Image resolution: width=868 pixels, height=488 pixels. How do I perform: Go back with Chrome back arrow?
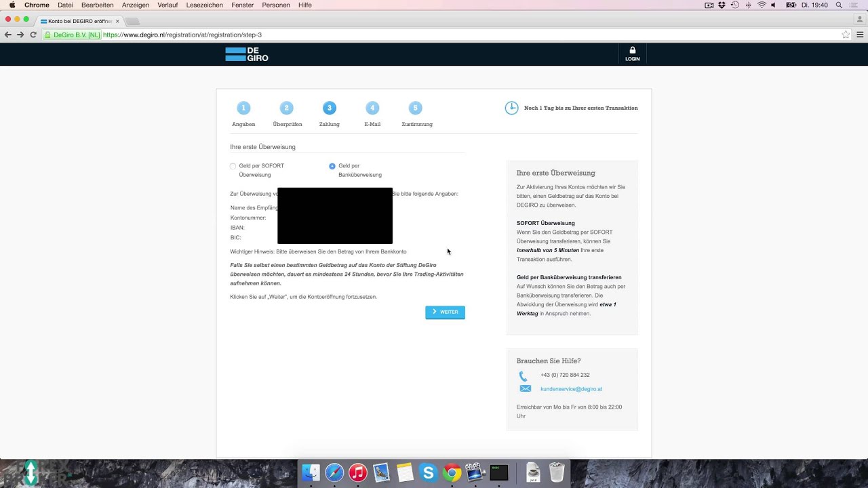(8, 35)
